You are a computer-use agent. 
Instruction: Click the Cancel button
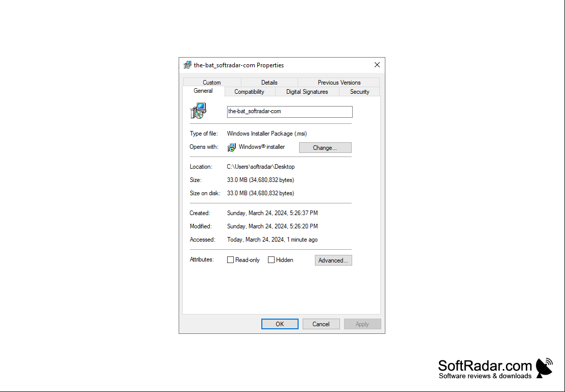[x=321, y=324]
